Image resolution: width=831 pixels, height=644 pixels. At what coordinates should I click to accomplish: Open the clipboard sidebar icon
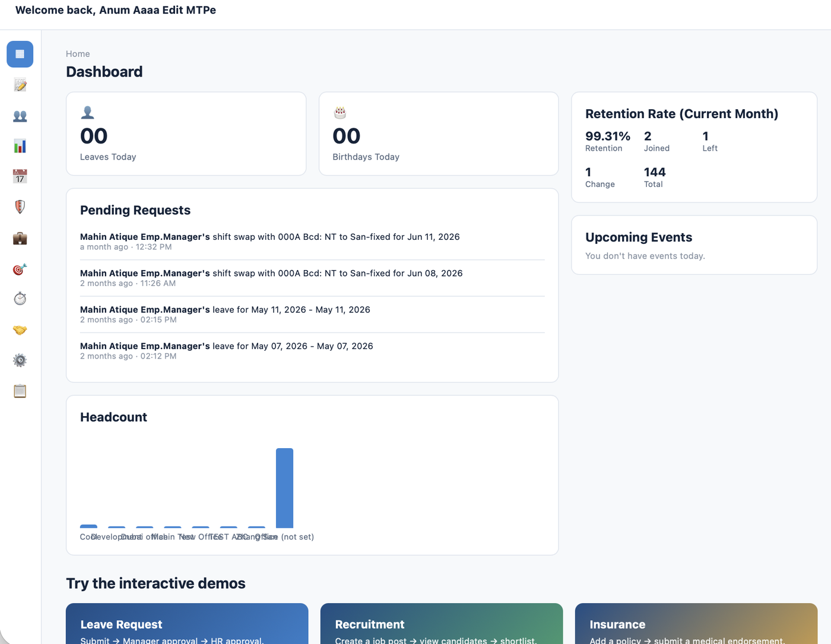pyautogui.click(x=20, y=391)
